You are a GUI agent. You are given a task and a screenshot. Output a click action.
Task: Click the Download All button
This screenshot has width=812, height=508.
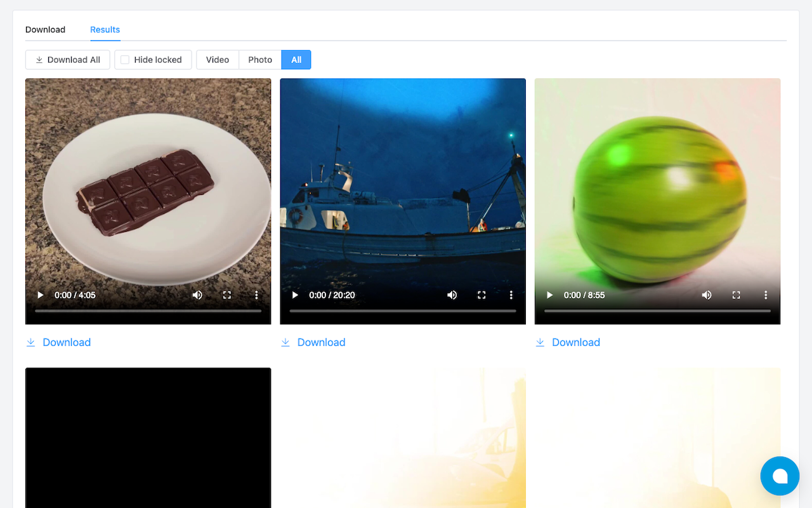pos(67,60)
